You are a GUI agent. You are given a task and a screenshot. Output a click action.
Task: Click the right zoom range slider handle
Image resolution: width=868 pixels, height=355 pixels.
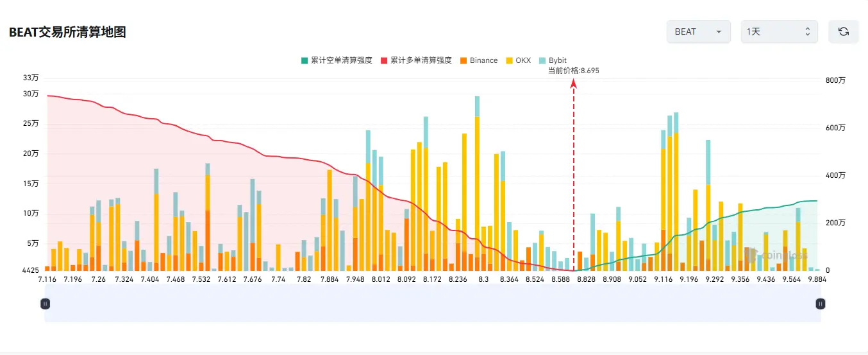pos(820,304)
